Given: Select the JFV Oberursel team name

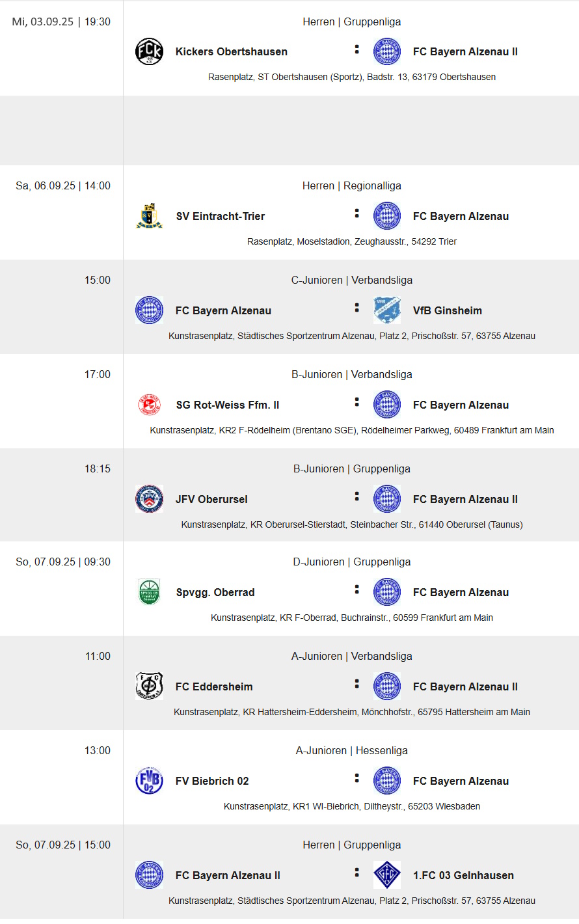Looking at the screenshot, I should (x=211, y=499).
